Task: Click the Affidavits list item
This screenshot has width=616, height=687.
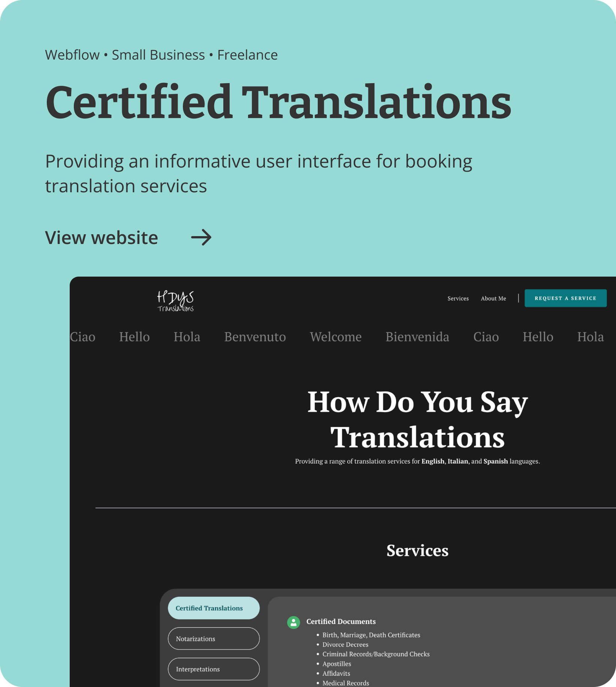Action: point(336,674)
